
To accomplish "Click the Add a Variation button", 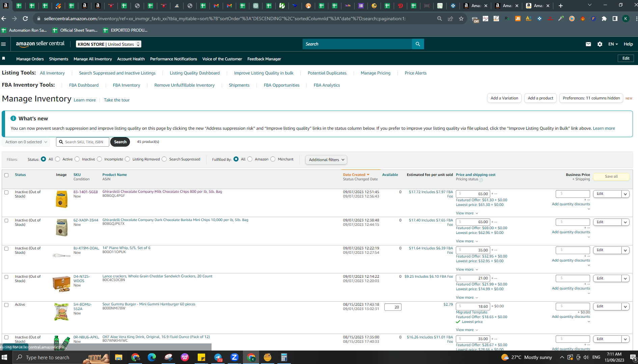I will pyautogui.click(x=504, y=98).
